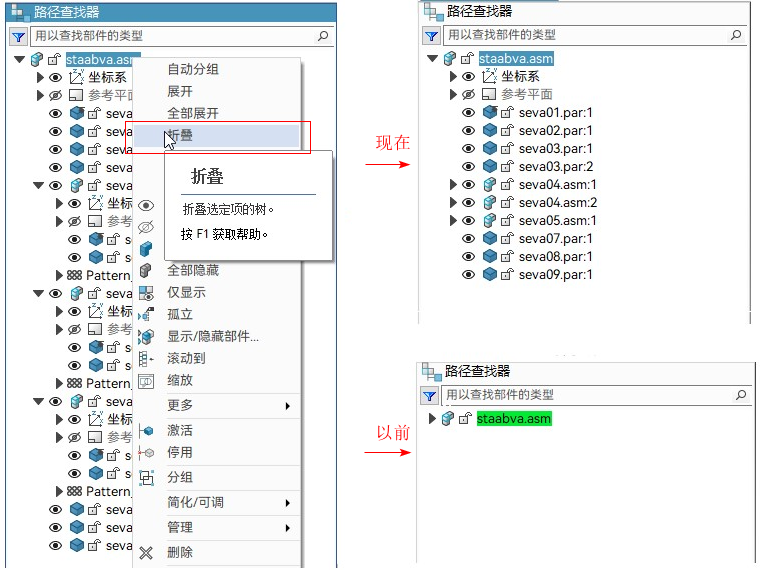The image size is (760, 570).
Task: Choose 折叠 from the context menu
Action: pos(181,136)
